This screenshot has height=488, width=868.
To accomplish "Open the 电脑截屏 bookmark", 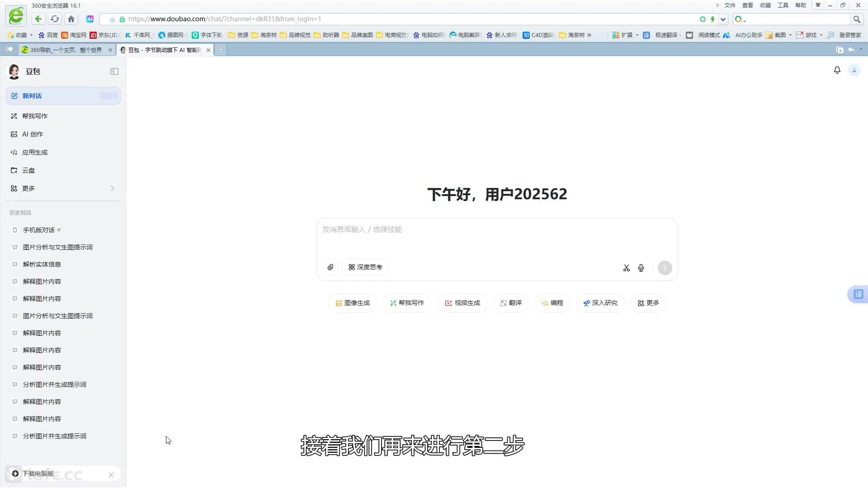I will coord(465,35).
